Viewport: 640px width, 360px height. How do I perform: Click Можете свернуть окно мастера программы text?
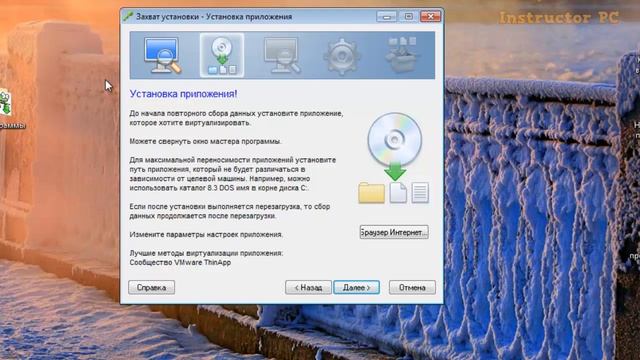click(205, 141)
